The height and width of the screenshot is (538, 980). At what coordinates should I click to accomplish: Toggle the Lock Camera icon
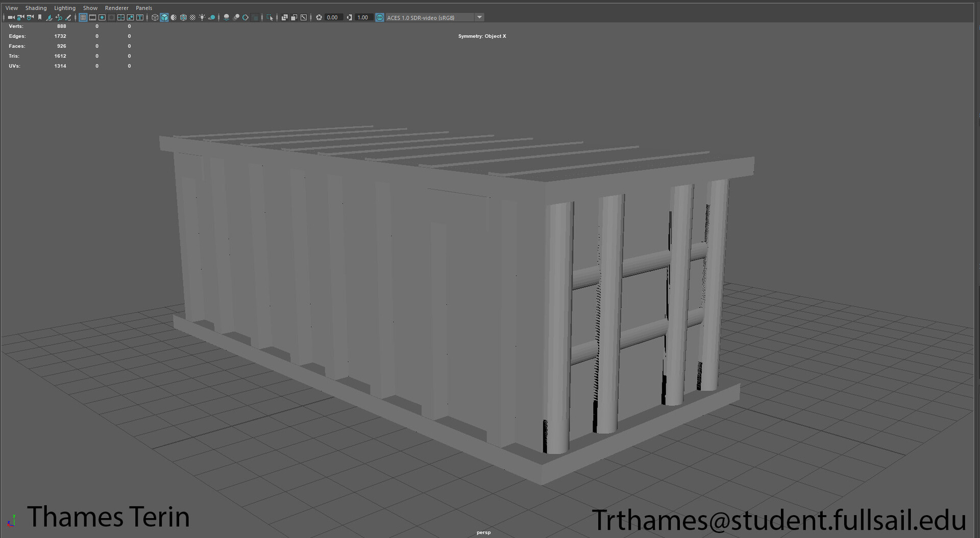click(20, 17)
